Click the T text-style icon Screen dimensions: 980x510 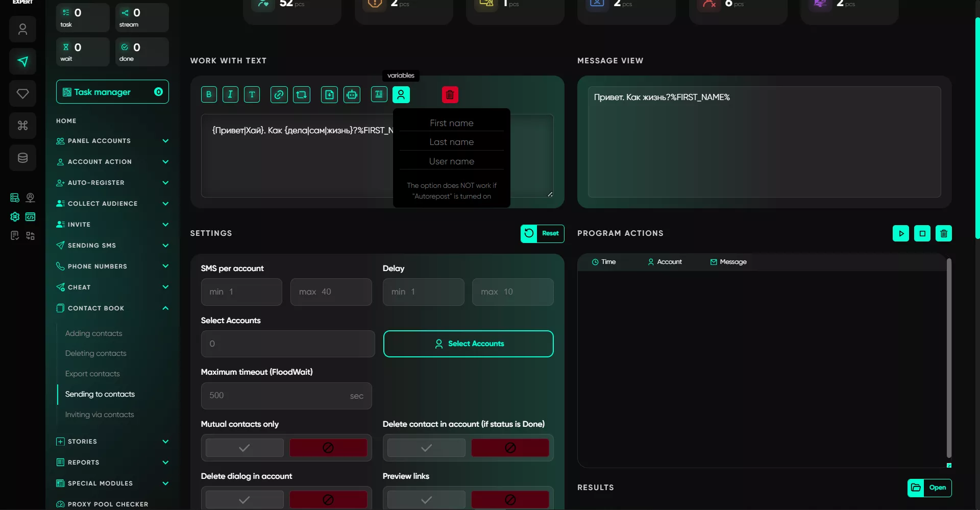(252, 94)
